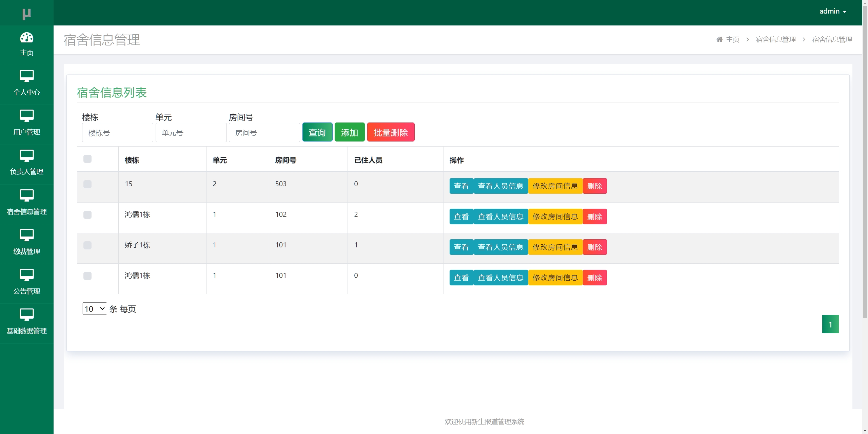The image size is (868, 434).
Task: Click the 个人中心 monitor icon
Action: pyautogui.click(x=26, y=76)
